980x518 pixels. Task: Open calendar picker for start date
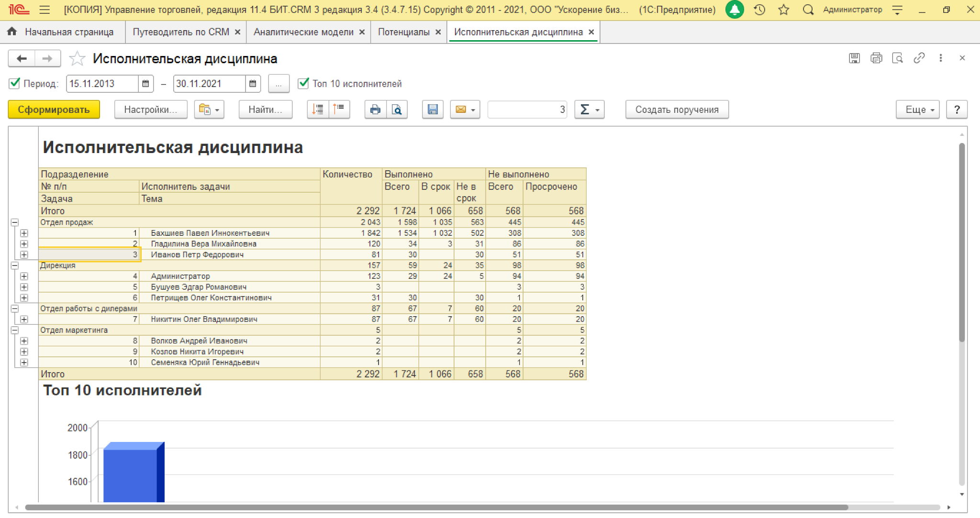tap(146, 84)
